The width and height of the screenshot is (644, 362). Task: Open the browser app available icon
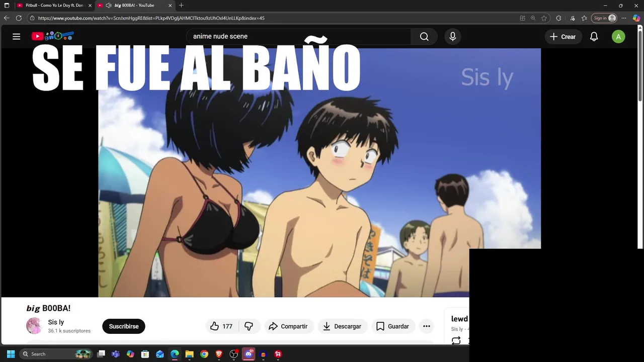click(x=522, y=18)
